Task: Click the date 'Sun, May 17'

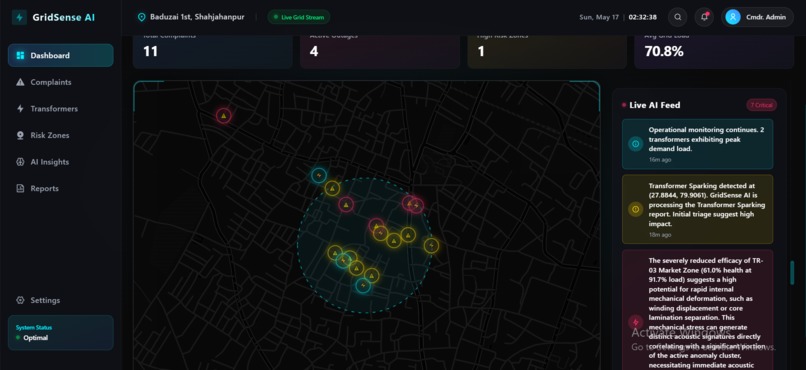Action: [x=599, y=17]
